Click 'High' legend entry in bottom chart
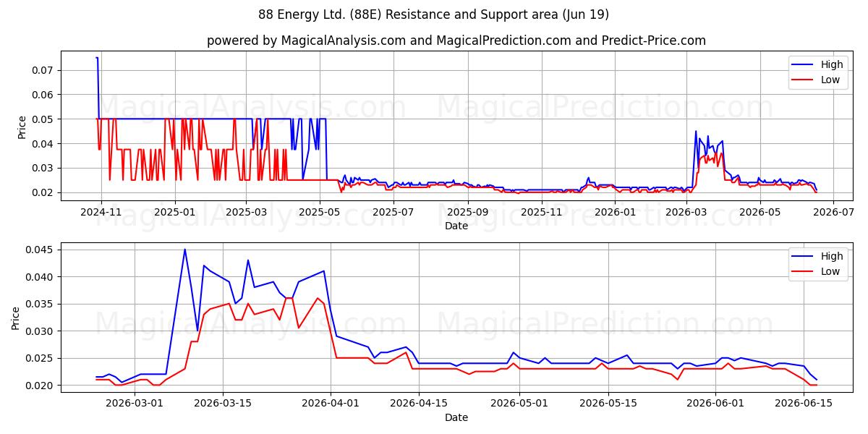This screenshot has width=868, height=434. 832,256
